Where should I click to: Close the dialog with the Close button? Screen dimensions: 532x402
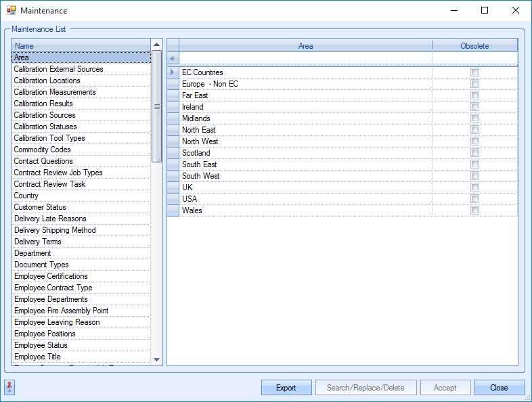pos(499,388)
